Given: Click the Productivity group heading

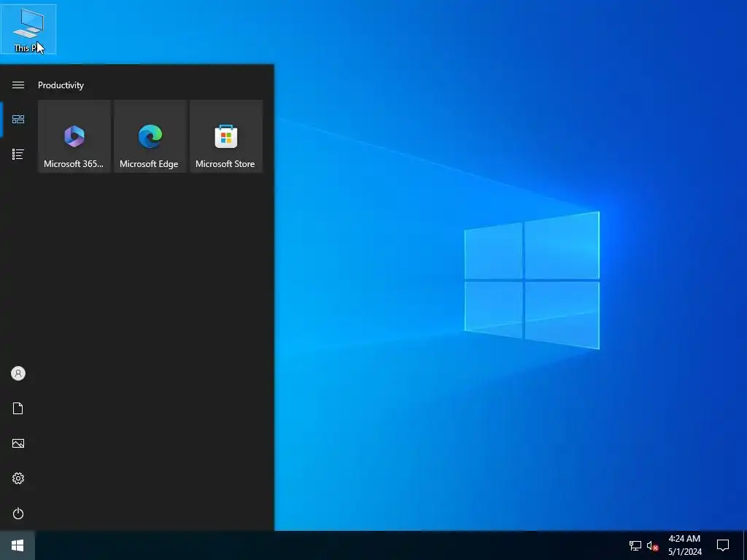Looking at the screenshot, I should pyautogui.click(x=61, y=85).
